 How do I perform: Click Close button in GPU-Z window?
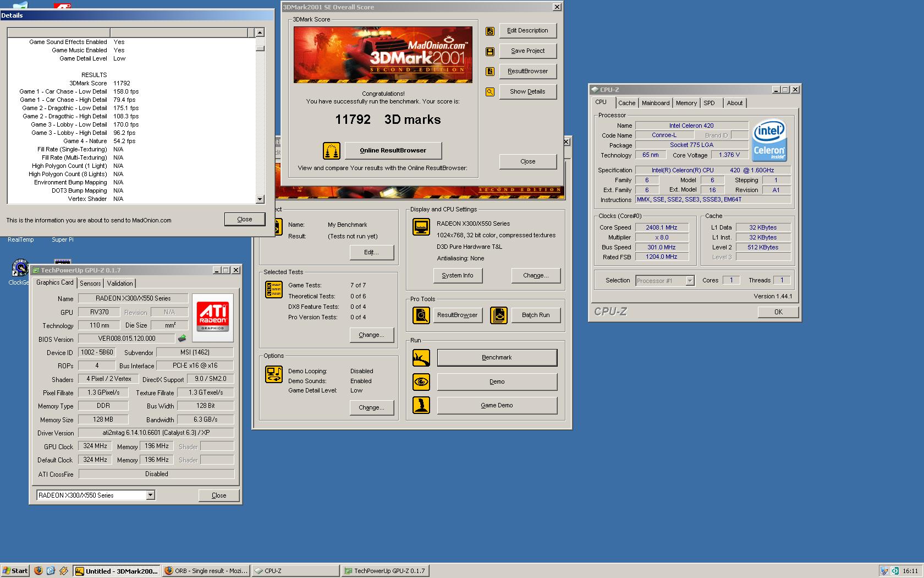click(x=219, y=495)
